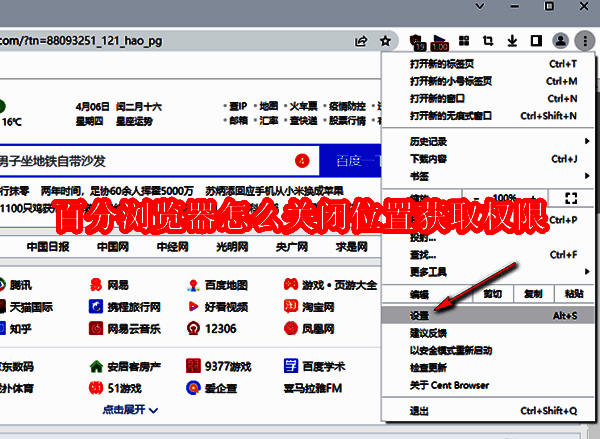Open the 中国日报 link
Image resolution: width=600 pixels, height=439 pixels.
[x=48, y=247]
